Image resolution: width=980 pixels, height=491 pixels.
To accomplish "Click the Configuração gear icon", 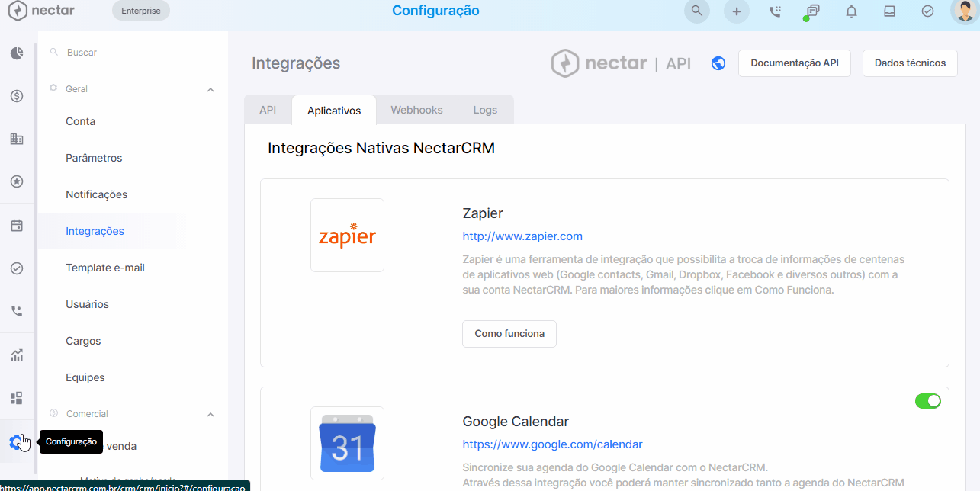I will [x=16, y=441].
